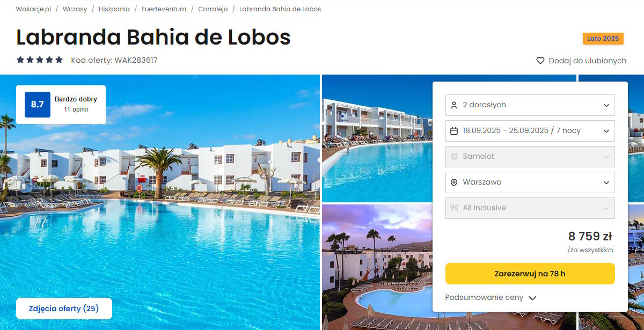Go to Fuerteventura breadcrumb

[164, 9]
